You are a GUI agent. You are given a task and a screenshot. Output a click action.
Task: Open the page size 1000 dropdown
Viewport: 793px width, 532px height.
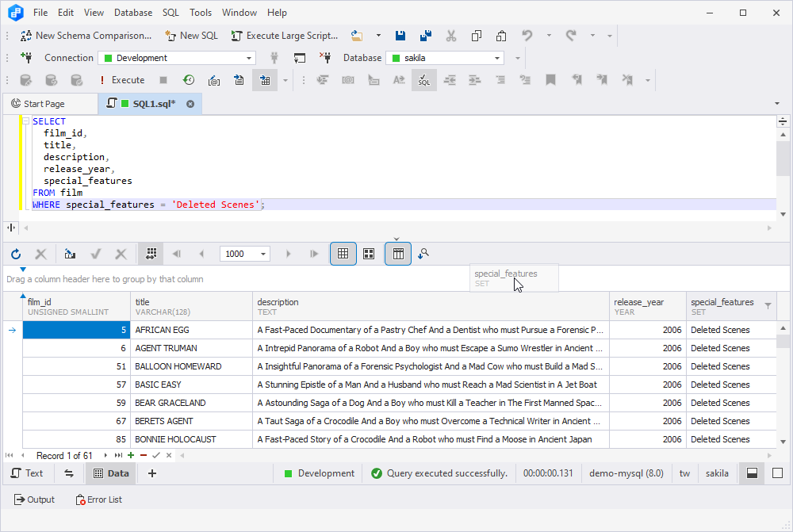coord(263,254)
